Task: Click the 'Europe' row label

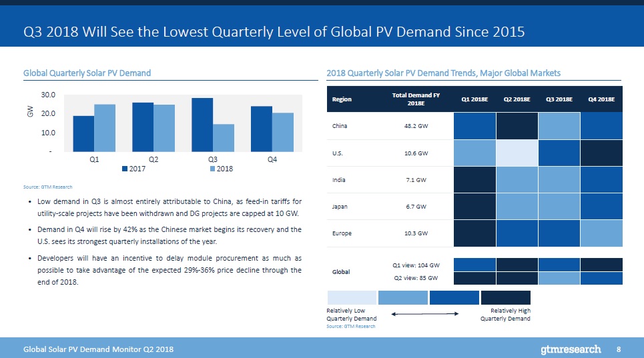Action: click(x=342, y=233)
